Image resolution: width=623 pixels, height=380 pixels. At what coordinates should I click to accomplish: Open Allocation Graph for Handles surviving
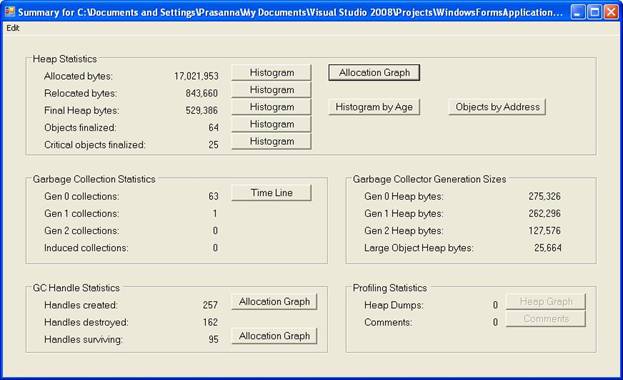[275, 336]
